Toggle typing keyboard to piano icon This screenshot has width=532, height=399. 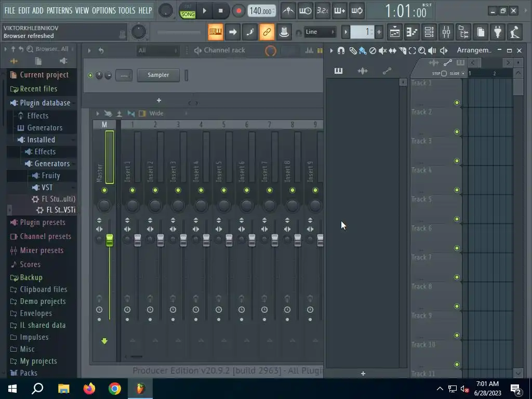(x=216, y=32)
